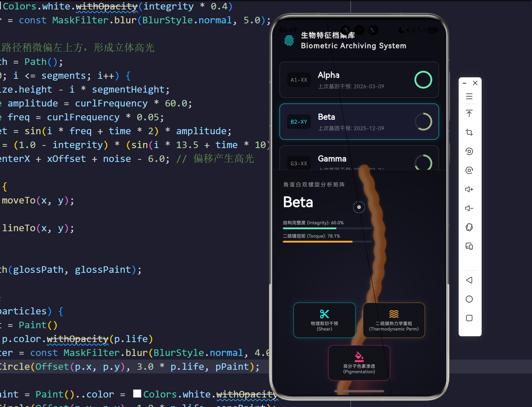The image size is (532, 407).
Task: Tap the Android home circle button
Action: click(x=469, y=299)
